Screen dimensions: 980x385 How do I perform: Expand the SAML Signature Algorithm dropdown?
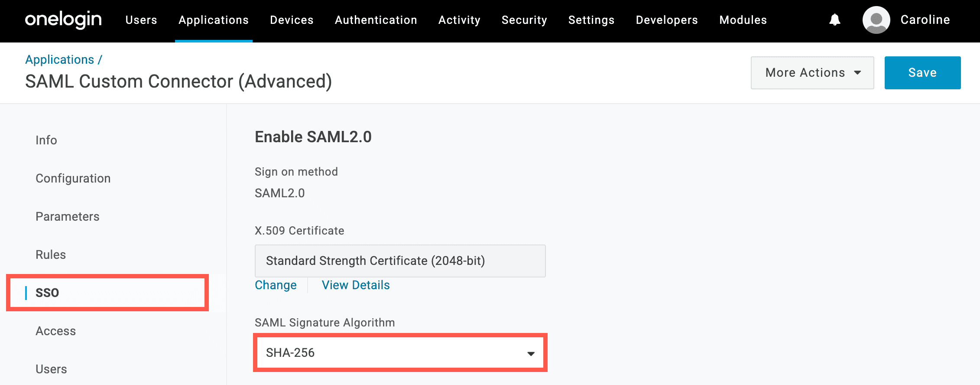coord(400,353)
